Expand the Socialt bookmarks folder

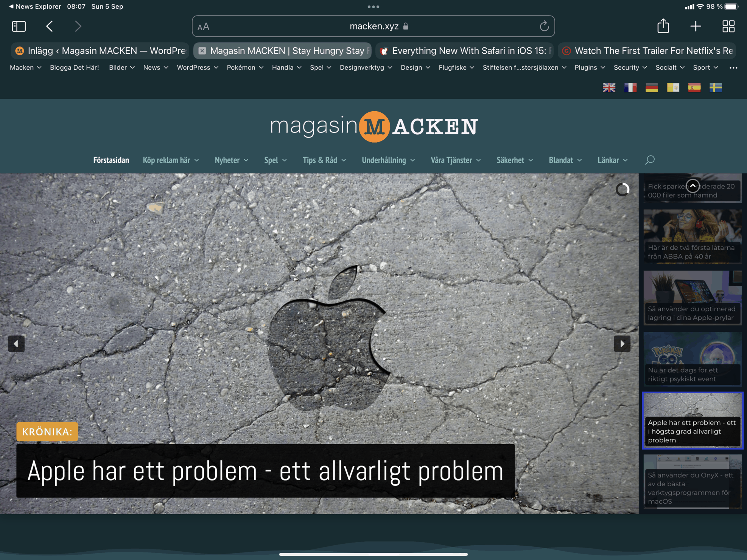pyautogui.click(x=670, y=67)
